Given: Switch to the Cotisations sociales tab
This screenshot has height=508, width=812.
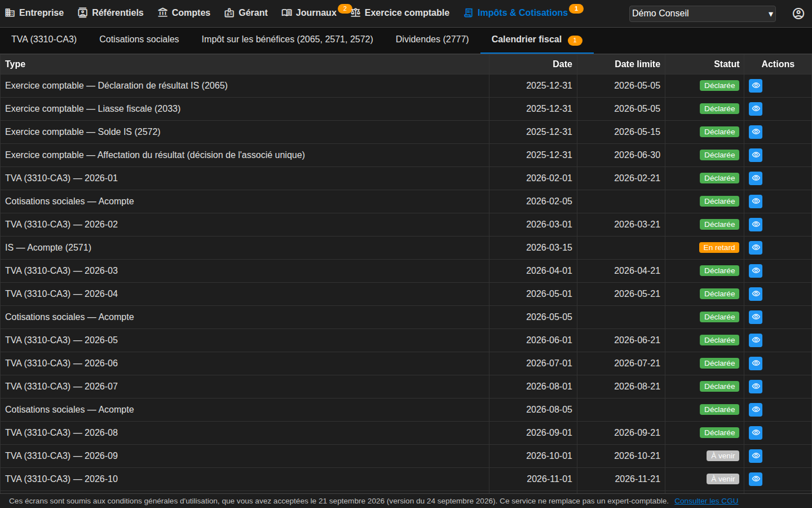Looking at the screenshot, I should 139,40.
